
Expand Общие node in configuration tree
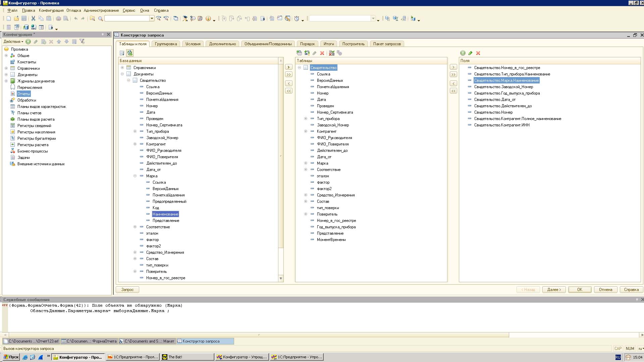click(x=6, y=56)
